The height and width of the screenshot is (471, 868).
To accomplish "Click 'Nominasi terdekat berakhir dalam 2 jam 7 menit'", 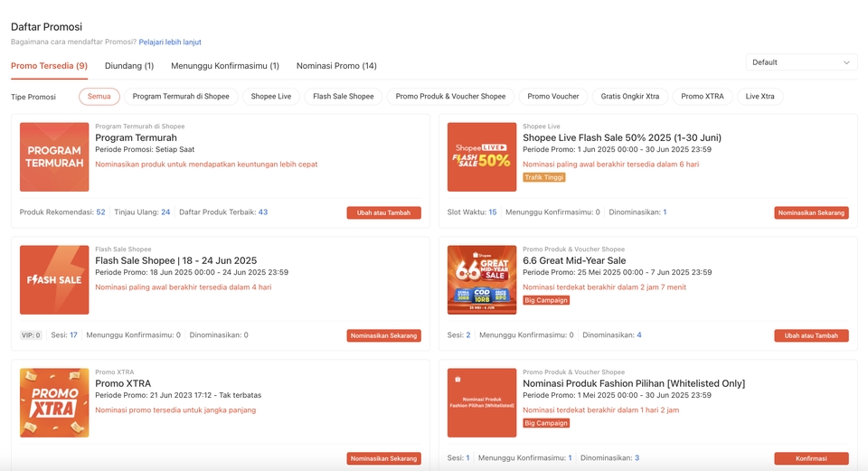I will coord(605,287).
